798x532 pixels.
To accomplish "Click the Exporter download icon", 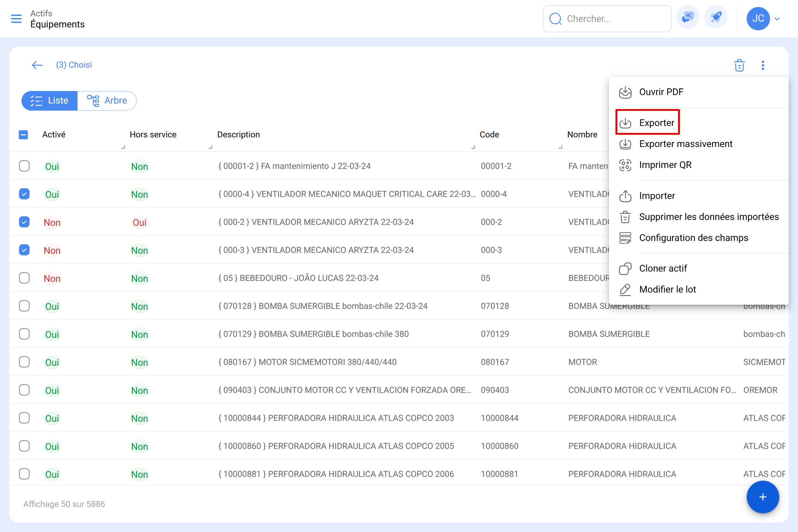I will pyautogui.click(x=625, y=123).
